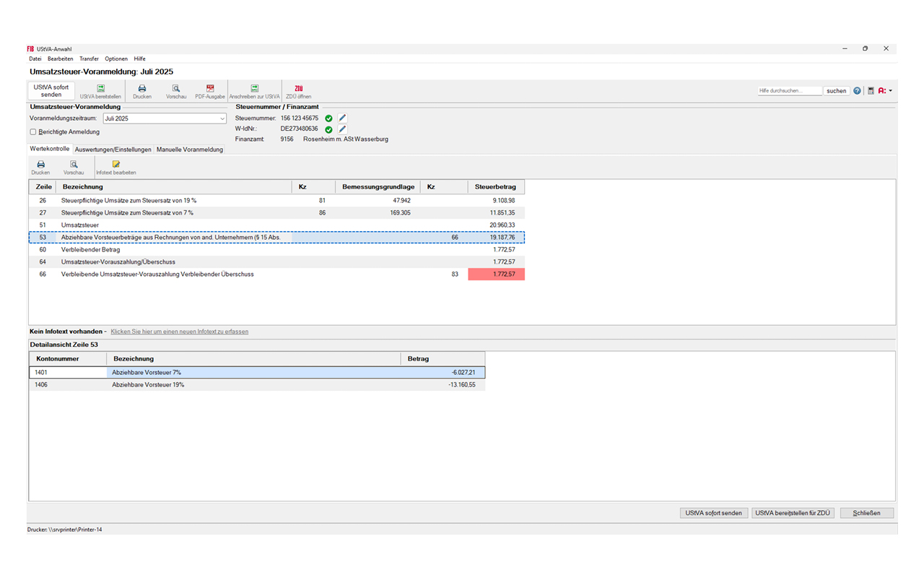The height and width of the screenshot is (578, 924).
Task: Expand the Voranmeldungszeitraum dropdown
Action: (x=222, y=118)
